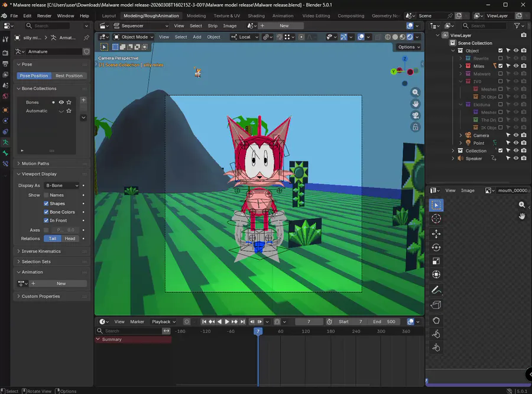Screen dimensions: 532x394
Task: Click the outliner search field
Action: 484,26
